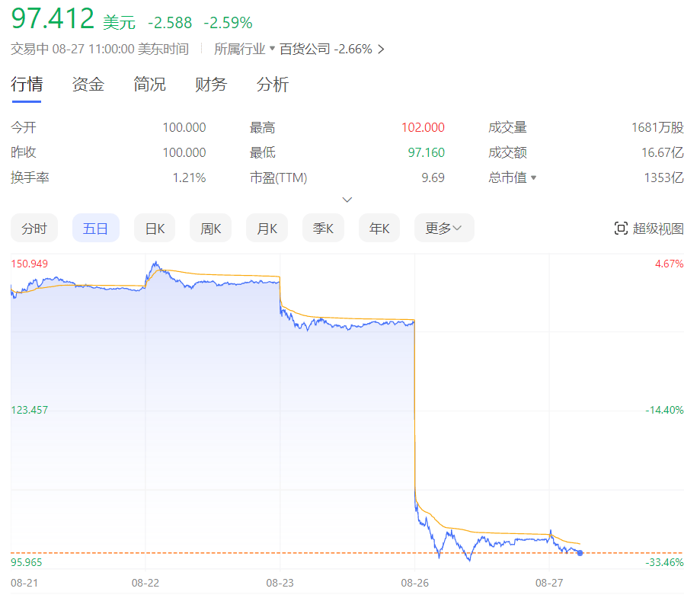Image resolution: width=700 pixels, height=598 pixels.
Task: Select the 季K chart button
Action: point(323,229)
